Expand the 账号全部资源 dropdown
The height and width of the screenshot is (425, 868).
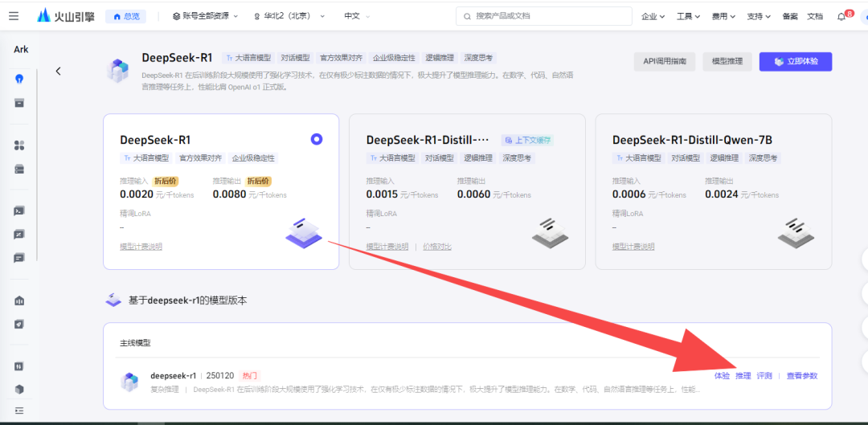click(206, 16)
